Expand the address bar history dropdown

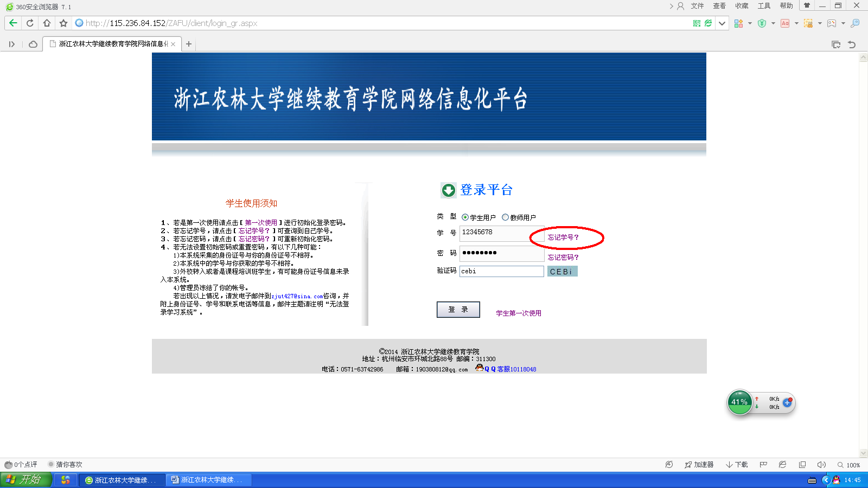722,23
